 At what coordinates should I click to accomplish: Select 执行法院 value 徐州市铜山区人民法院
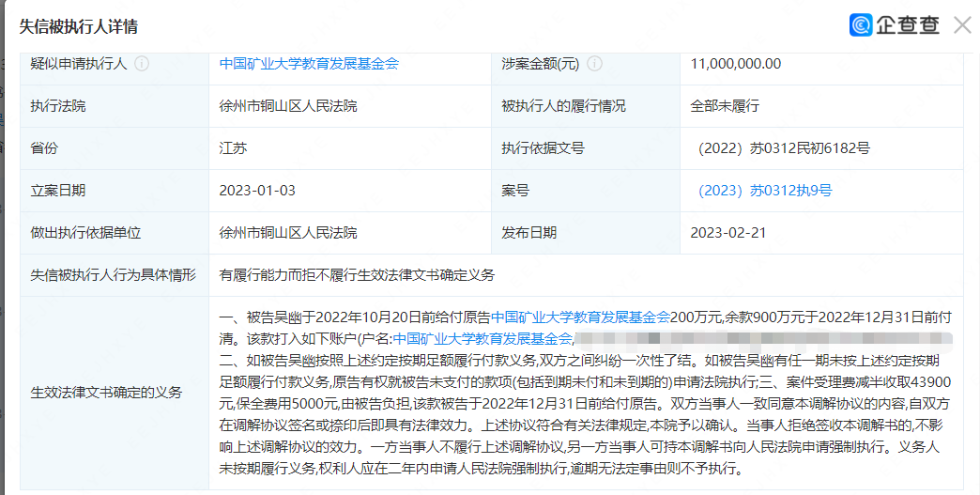[288, 106]
